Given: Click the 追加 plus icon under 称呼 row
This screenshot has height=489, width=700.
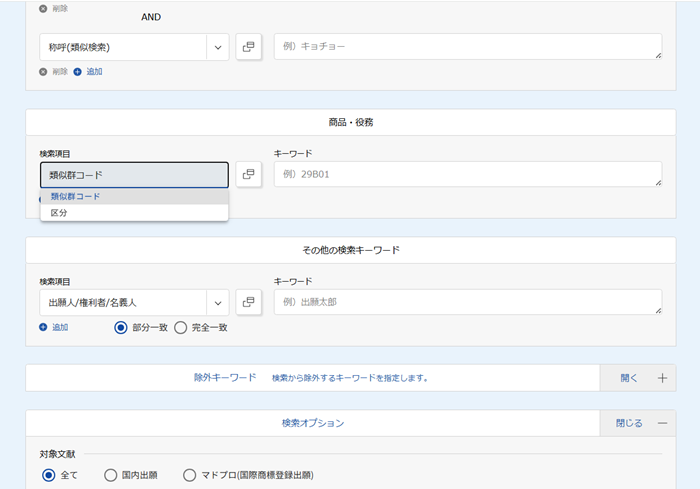Looking at the screenshot, I should pyautogui.click(x=77, y=71).
